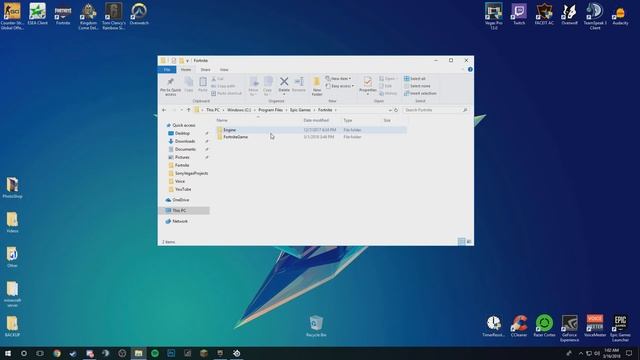Click Invert selection in the ribbon
The height and width of the screenshot is (360, 640).
coord(420,93)
